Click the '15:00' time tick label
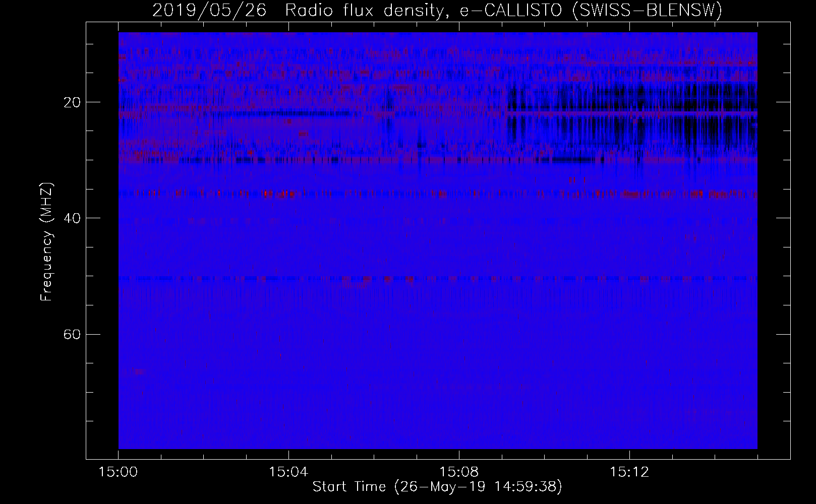Viewport: 816px width, 504px height. tap(118, 472)
